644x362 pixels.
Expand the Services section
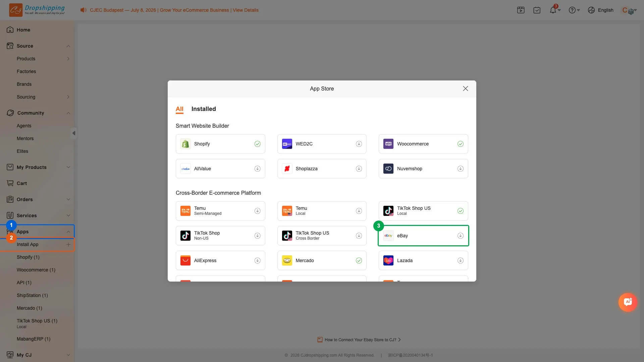coord(68,216)
